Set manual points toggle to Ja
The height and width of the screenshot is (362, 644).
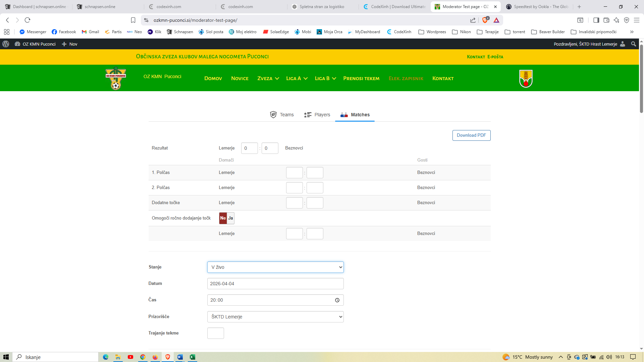click(x=231, y=218)
